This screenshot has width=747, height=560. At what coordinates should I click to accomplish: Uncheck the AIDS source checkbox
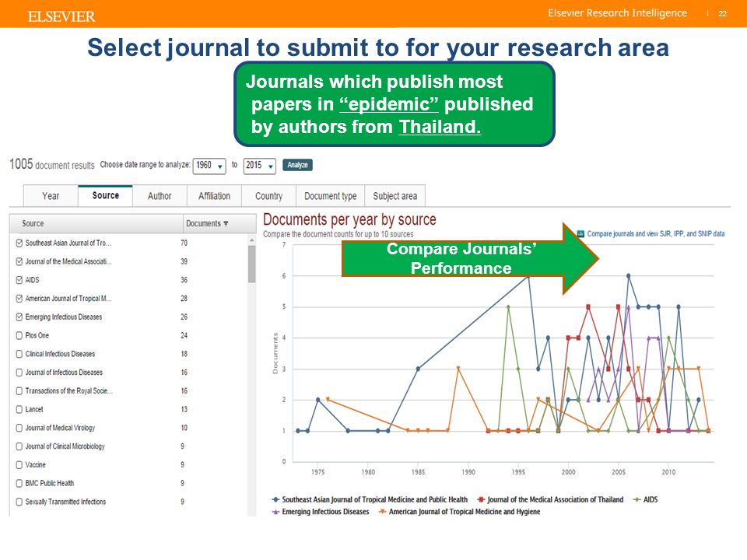19,280
